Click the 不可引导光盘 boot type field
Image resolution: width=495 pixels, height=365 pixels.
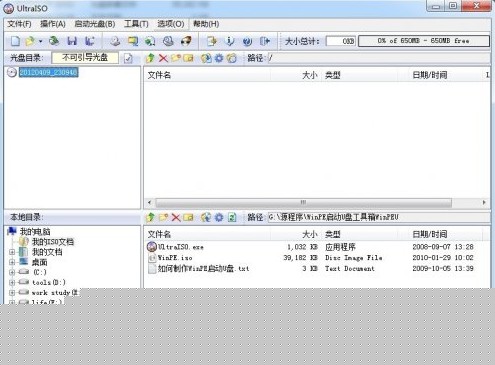[x=85, y=58]
